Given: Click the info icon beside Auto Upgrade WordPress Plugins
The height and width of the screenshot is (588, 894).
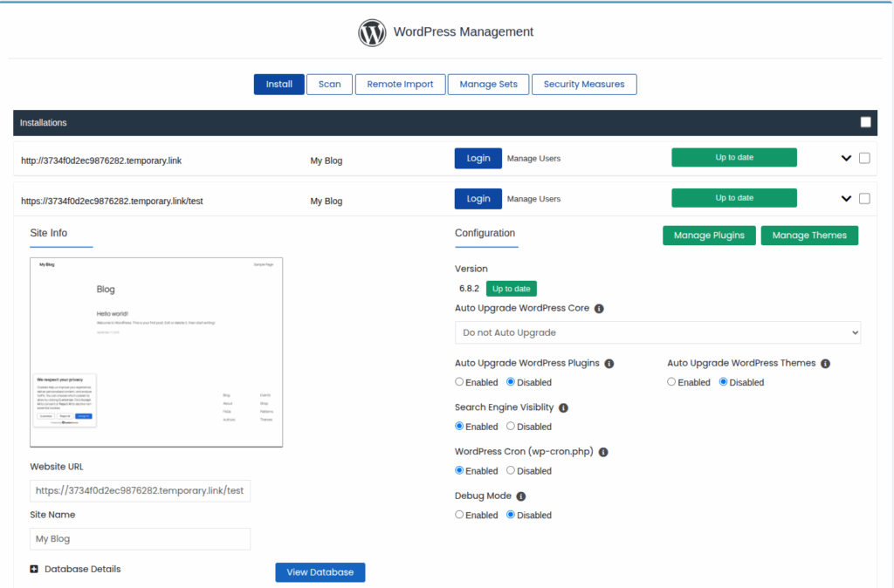Looking at the screenshot, I should click(609, 363).
